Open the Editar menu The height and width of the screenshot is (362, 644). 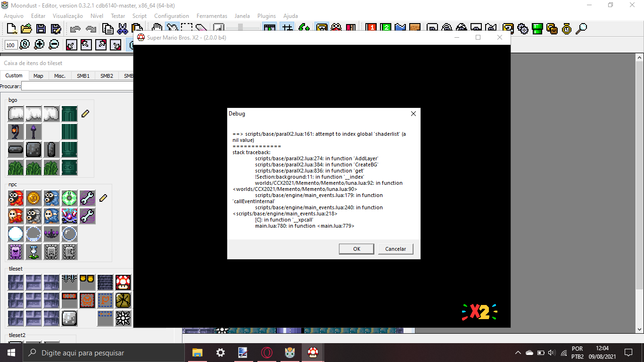(38, 16)
